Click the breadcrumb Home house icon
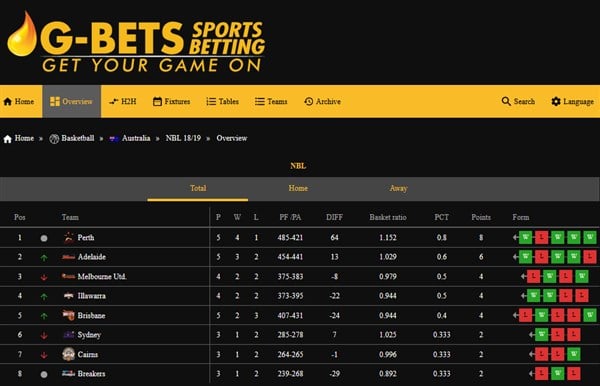The image size is (600, 386). click(x=8, y=138)
